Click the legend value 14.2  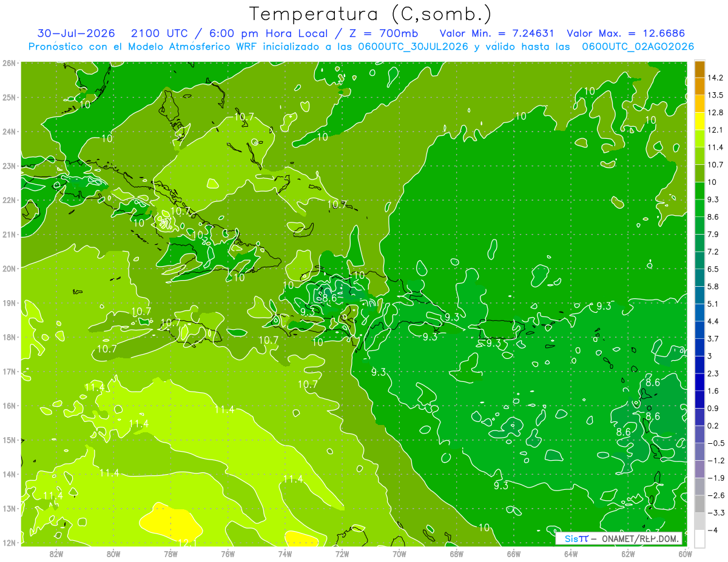point(715,78)
